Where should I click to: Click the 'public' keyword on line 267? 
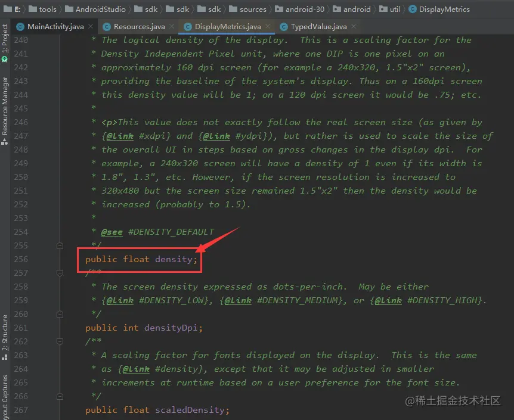point(101,410)
